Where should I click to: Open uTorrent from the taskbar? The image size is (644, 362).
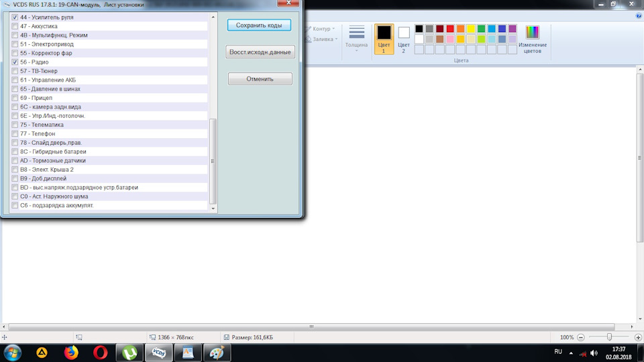click(x=129, y=353)
